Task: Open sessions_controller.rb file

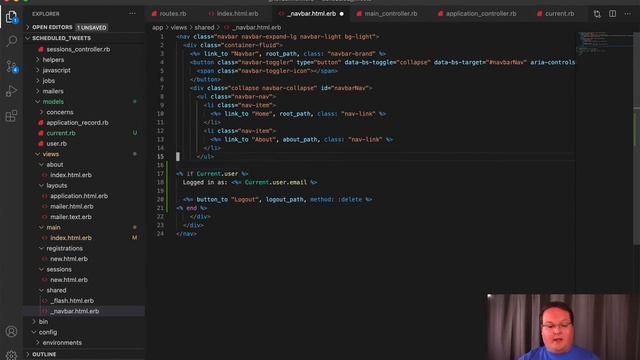Action: (x=78, y=49)
